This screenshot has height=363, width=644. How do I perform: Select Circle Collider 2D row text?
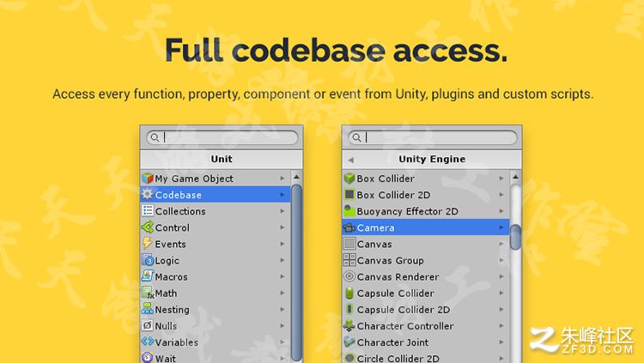click(398, 359)
